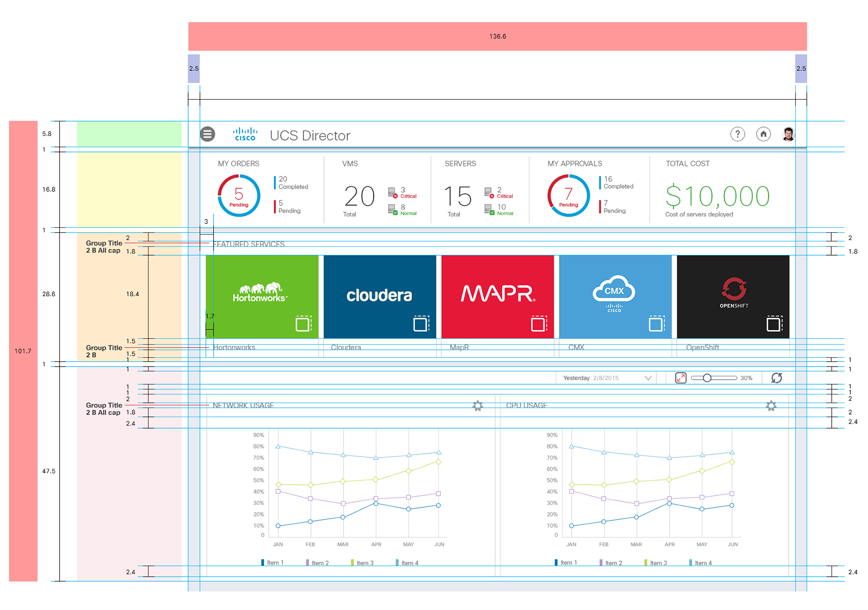Image resolution: width=868 pixels, height=610 pixels.
Task: Click the Servers normal status icon
Action: (489, 210)
